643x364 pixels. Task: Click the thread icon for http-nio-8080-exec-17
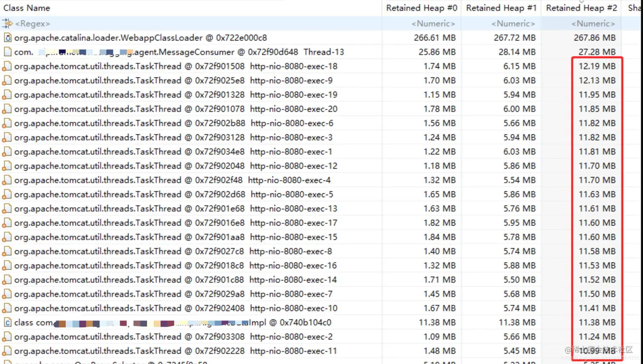pyautogui.click(x=7, y=223)
